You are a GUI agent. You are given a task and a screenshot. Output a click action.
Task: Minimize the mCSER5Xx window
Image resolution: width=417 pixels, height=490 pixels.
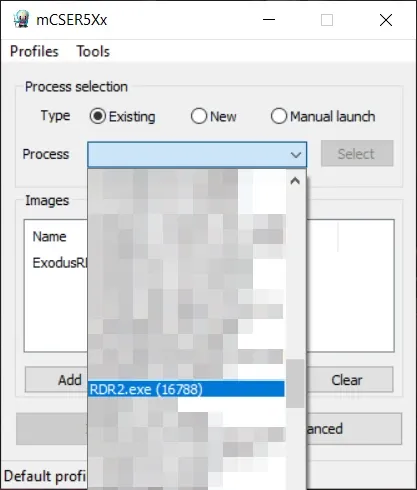pyautogui.click(x=269, y=20)
